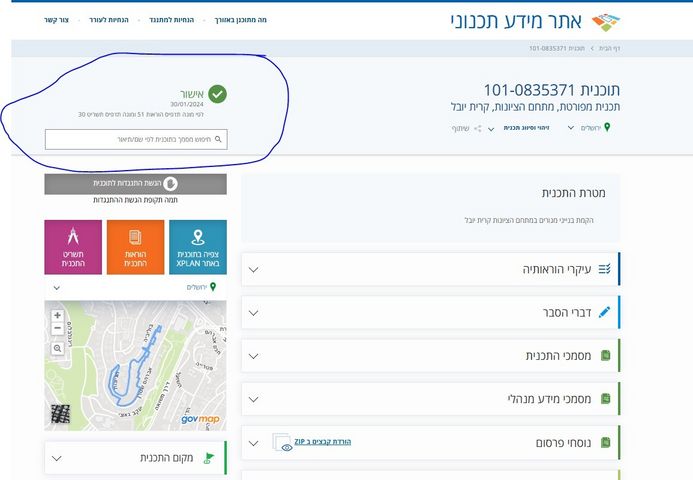
Task: Open the צפיה בתוכנית באתר XPLAN tile
Action: [x=197, y=247]
